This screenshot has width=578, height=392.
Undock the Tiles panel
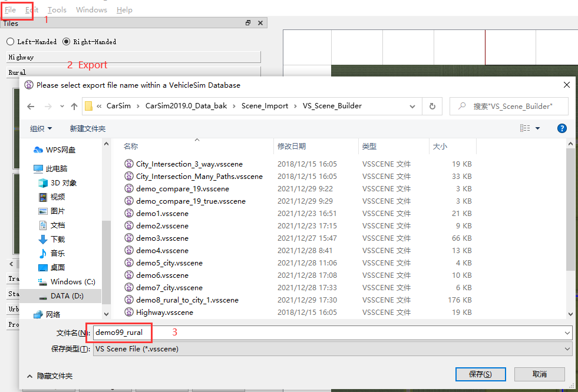248,23
